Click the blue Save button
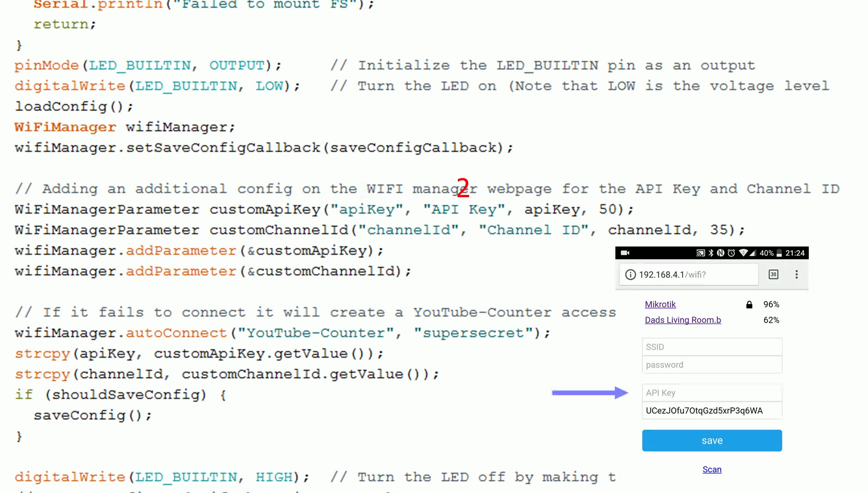This screenshot has width=868, height=493. (x=712, y=440)
